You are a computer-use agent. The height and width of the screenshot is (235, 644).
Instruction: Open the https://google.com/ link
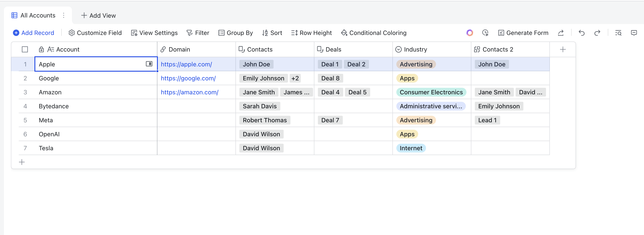pos(188,78)
